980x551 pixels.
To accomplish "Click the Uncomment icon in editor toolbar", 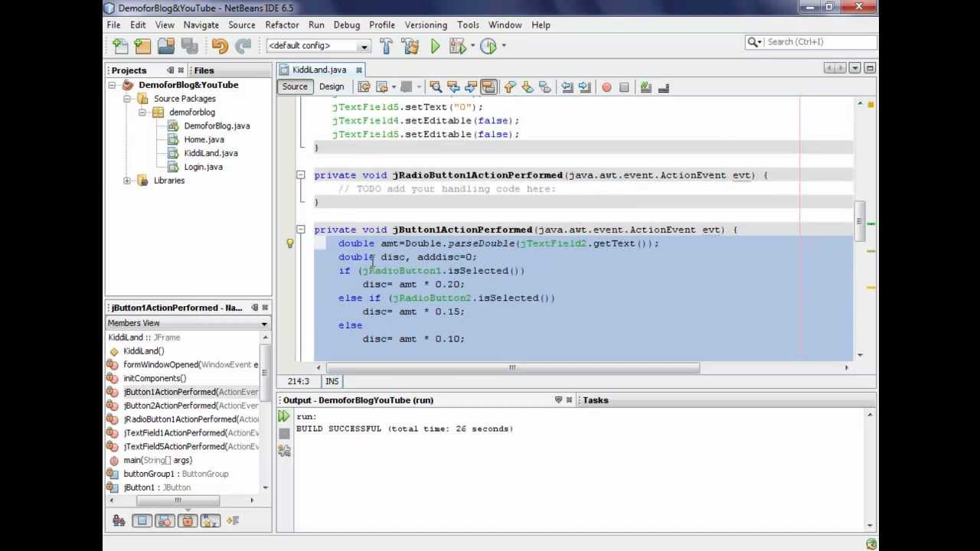I will pyautogui.click(x=663, y=87).
